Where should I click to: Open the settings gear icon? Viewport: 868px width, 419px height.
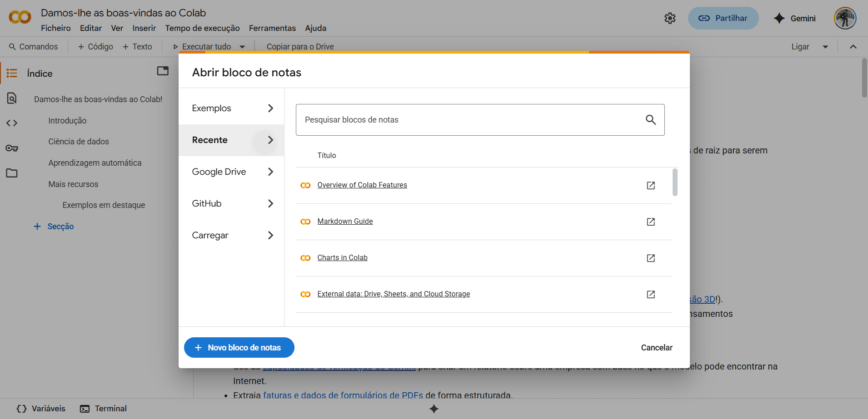670,18
